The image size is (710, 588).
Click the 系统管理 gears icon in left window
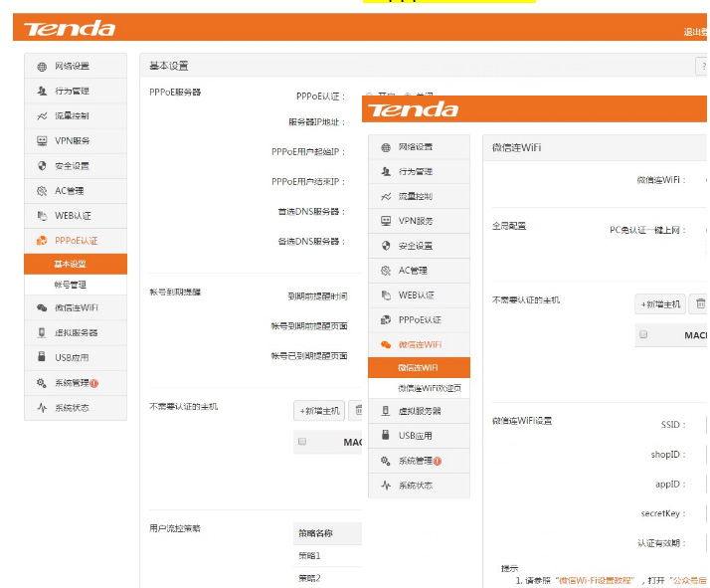coord(42,383)
